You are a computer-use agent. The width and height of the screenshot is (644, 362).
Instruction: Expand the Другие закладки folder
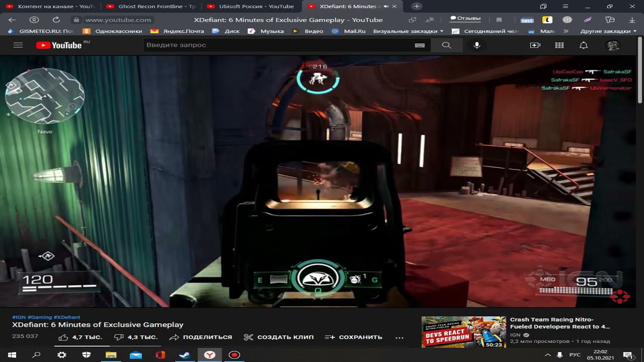click(608, 31)
